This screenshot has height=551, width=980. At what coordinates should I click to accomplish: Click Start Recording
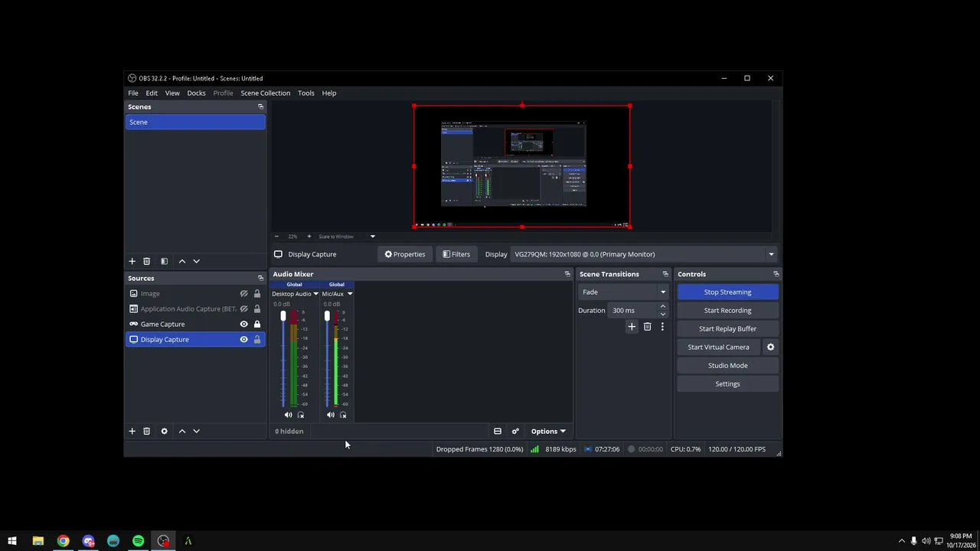[727, 310]
